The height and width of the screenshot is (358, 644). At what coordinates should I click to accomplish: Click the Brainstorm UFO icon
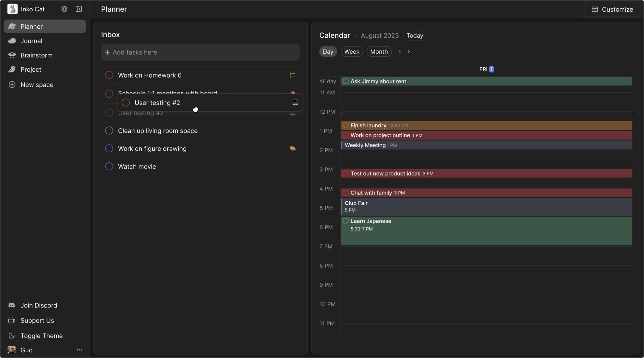[12, 55]
